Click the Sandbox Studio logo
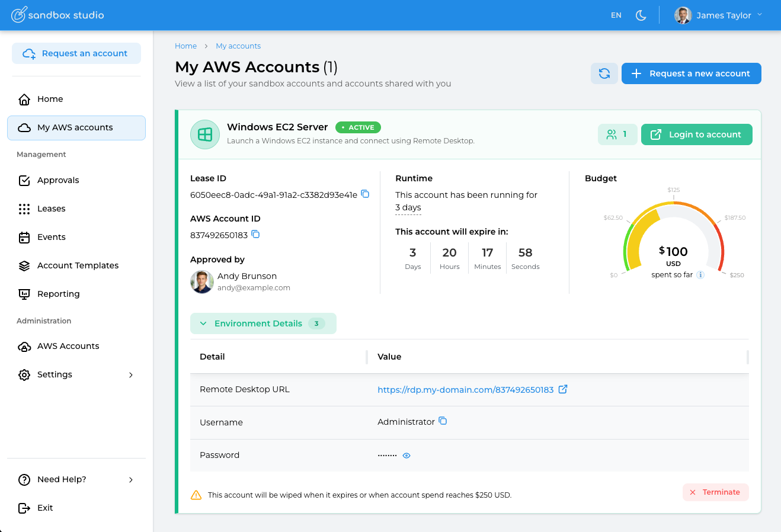781x532 pixels. [x=58, y=15]
